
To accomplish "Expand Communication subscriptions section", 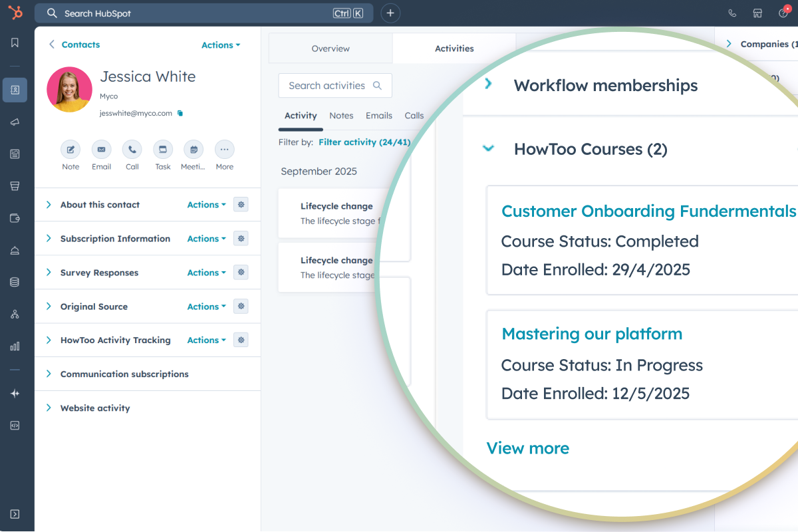I will [49, 374].
